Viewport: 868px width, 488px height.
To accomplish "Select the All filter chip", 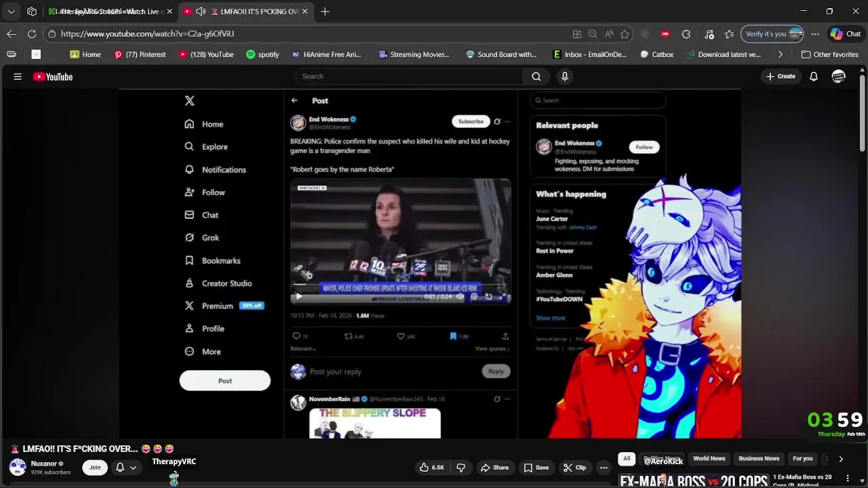I will tap(627, 459).
